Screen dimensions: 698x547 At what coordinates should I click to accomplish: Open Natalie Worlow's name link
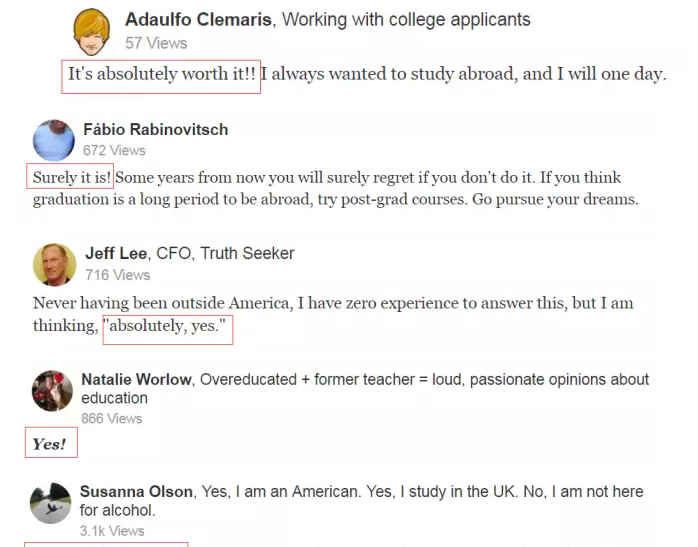(x=136, y=379)
